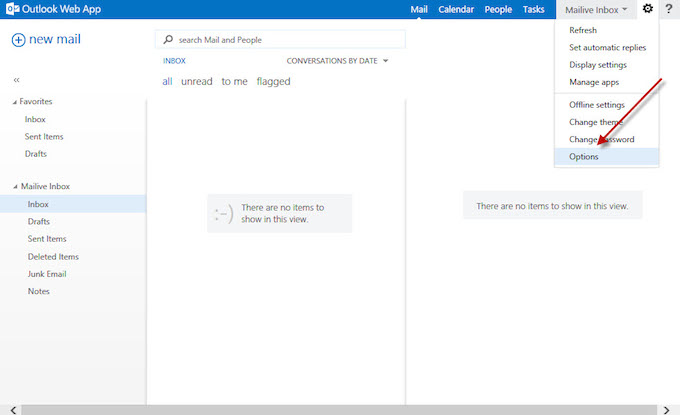Click the horizontal scrollbar track
The image size is (680, 415).
coord(339,410)
